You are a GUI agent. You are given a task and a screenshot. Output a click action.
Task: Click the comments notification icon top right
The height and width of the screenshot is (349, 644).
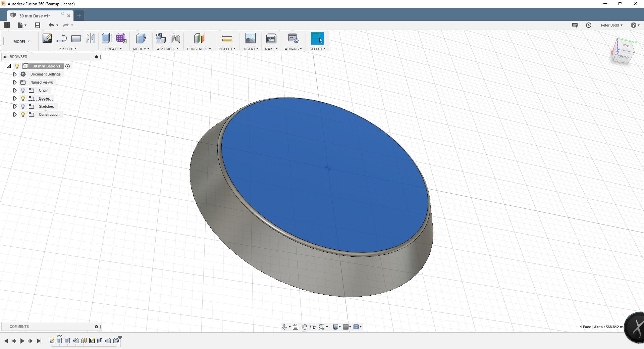pos(575,25)
